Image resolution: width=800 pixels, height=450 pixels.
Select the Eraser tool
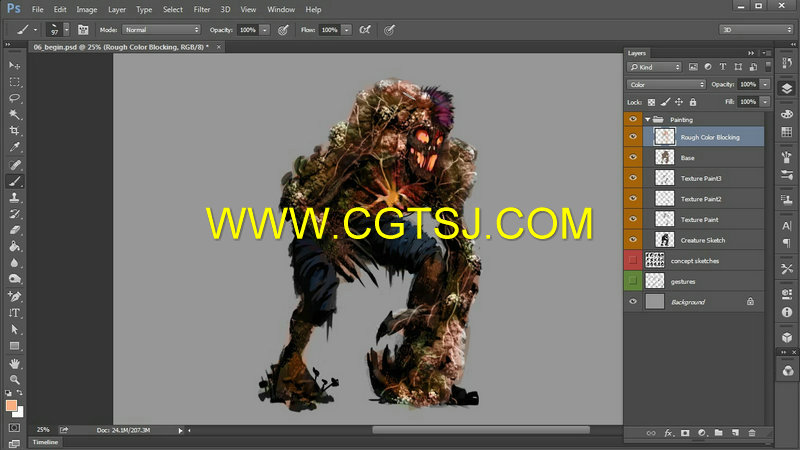point(14,230)
